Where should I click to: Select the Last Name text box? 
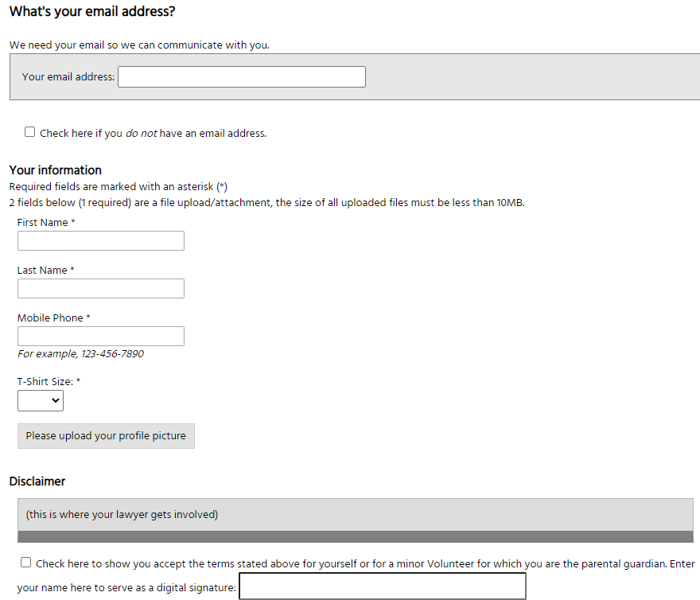(101, 289)
